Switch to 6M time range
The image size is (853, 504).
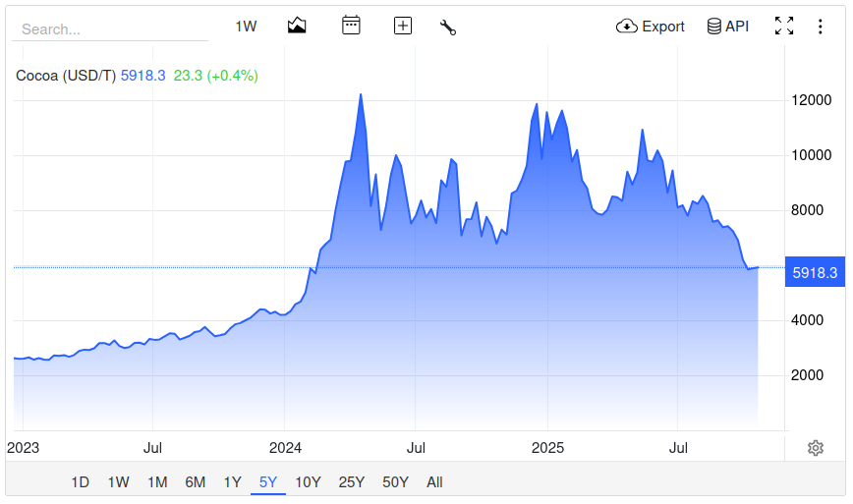(195, 481)
